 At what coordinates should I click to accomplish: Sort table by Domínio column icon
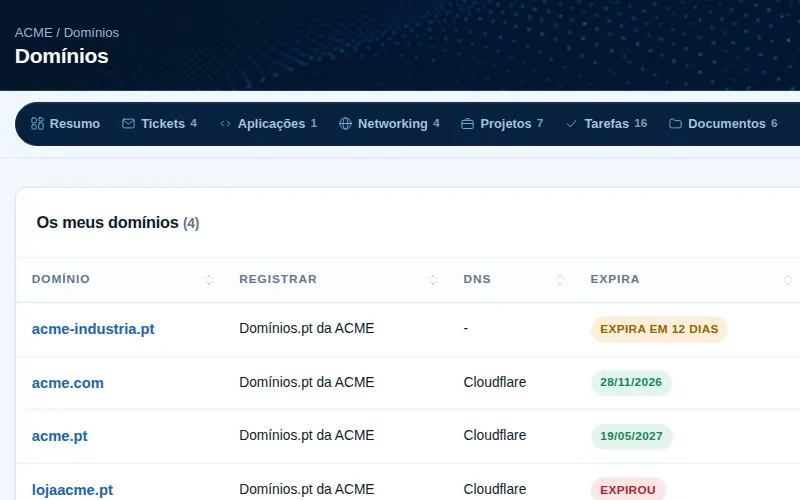point(209,280)
